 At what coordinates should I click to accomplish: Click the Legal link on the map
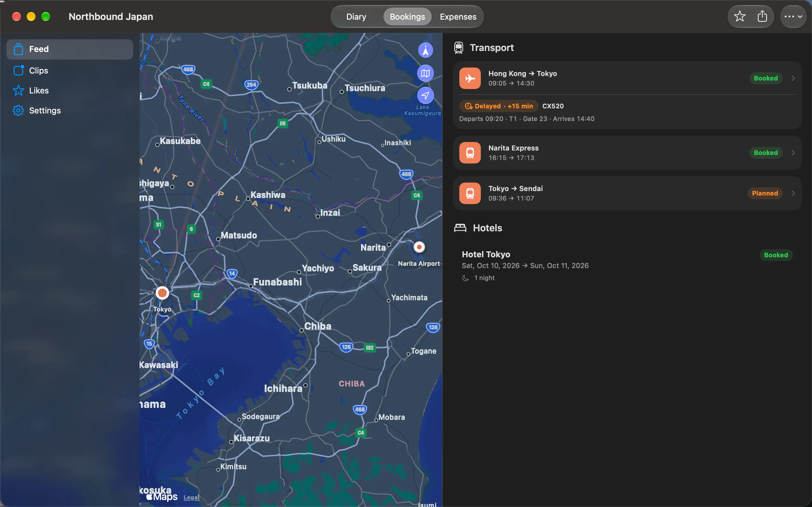[x=192, y=497]
